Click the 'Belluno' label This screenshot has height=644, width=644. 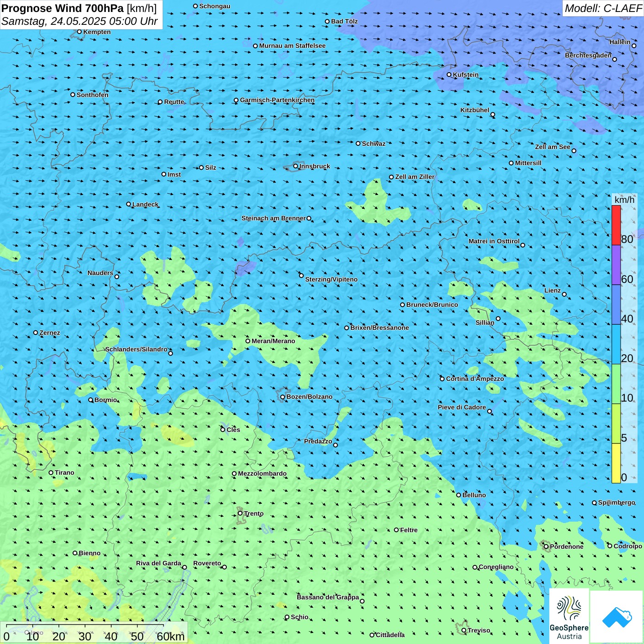(x=474, y=495)
